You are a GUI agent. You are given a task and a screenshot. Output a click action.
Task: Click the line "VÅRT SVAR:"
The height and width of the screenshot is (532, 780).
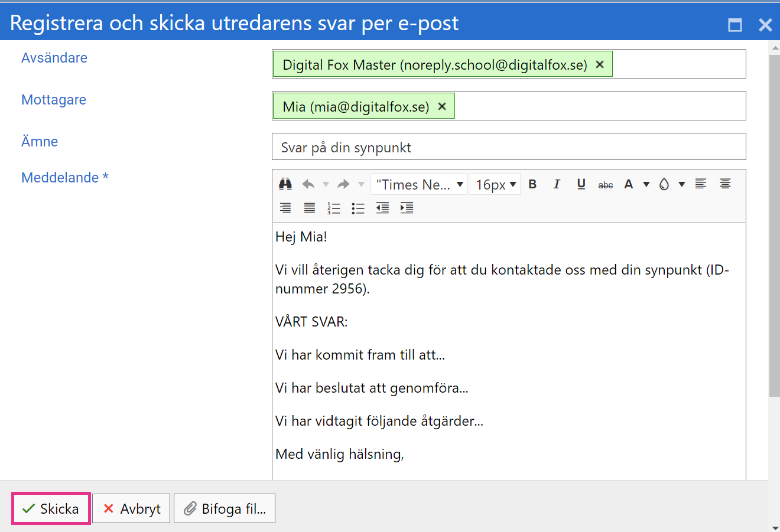(311, 322)
